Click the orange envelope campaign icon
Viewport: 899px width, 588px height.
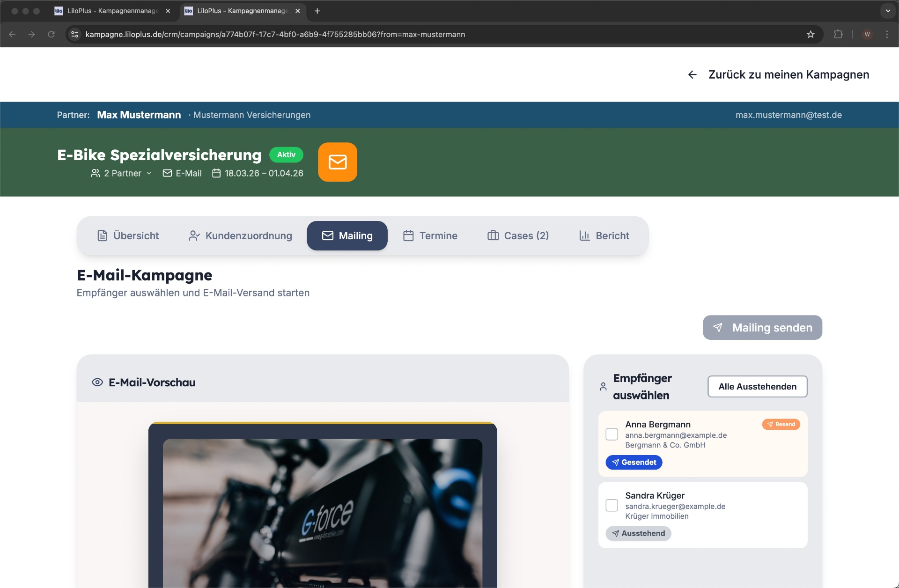click(x=337, y=162)
